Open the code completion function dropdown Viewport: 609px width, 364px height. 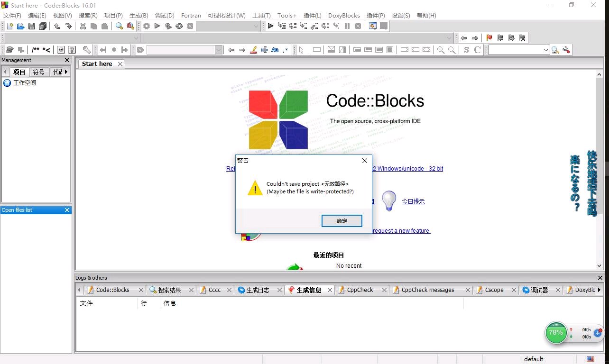[449, 38]
